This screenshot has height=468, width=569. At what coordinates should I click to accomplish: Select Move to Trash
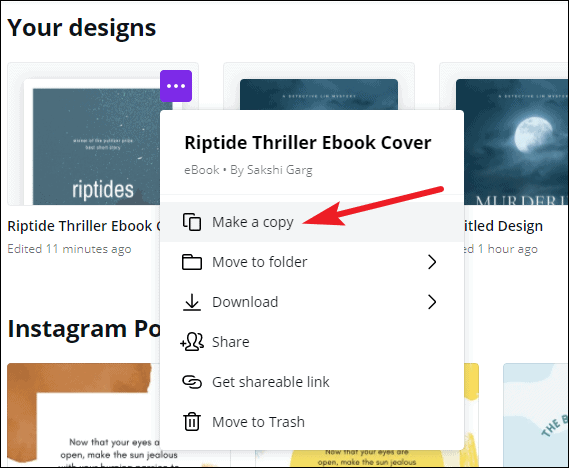click(312, 422)
